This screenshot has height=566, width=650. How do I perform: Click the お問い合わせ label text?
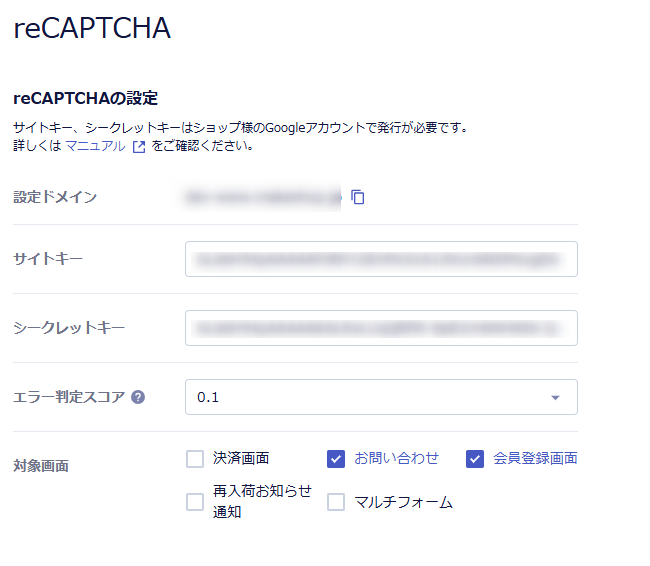pos(396,459)
